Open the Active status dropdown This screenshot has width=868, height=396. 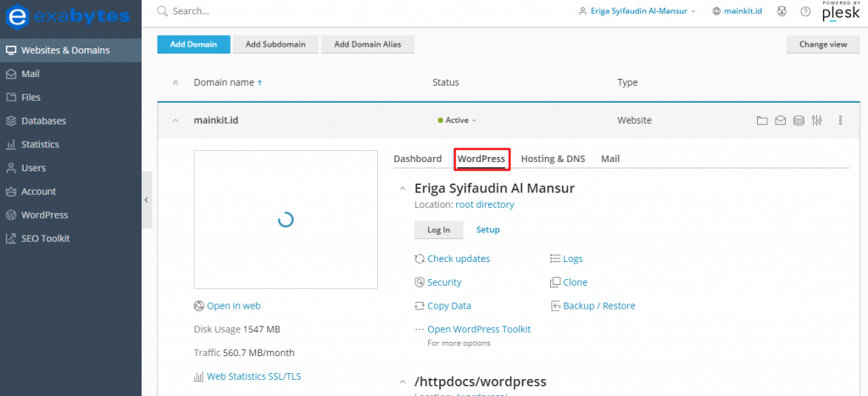tap(457, 120)
